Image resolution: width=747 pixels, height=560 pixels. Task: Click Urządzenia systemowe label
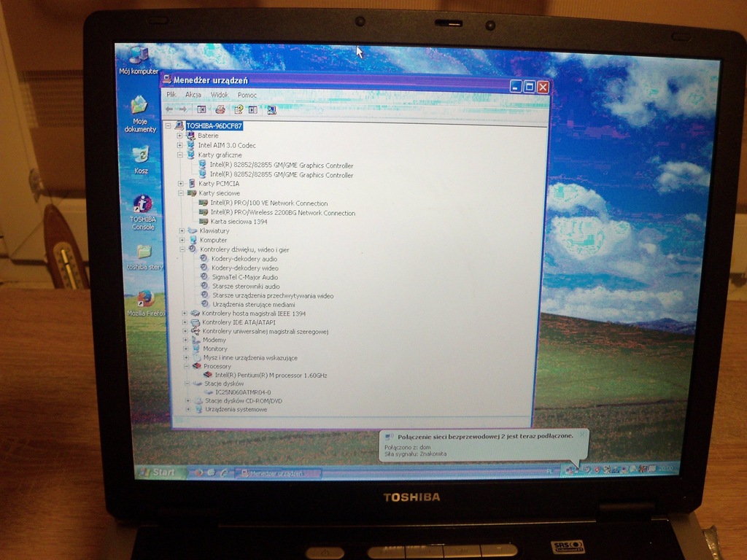[236, 409]
